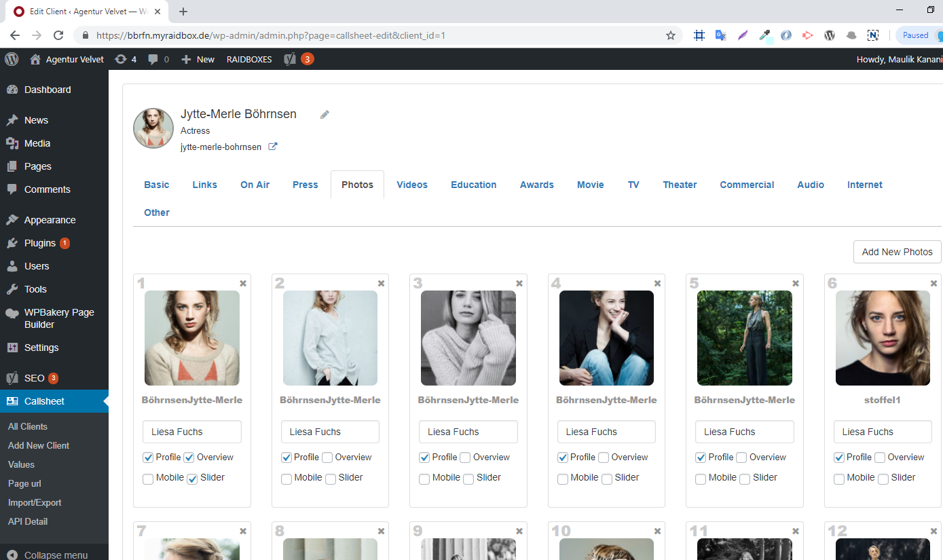Image resolution: width=943 pixels, height=560 pixels.
Task: Remove photo 1 with its X icon
Action: pyautogui.click(x=243, y=283)
